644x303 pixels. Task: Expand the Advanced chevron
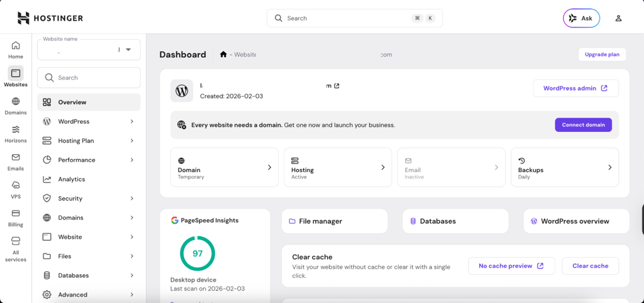(132, 295)
